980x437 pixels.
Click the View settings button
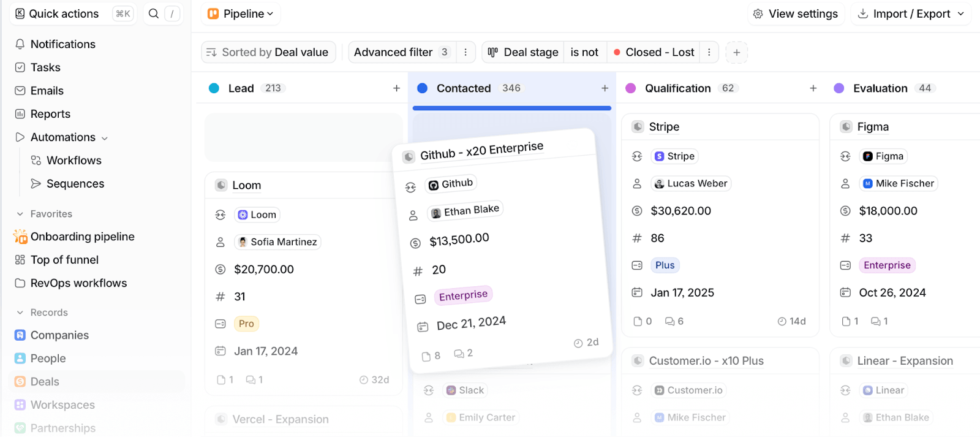(x=796, y=13)
